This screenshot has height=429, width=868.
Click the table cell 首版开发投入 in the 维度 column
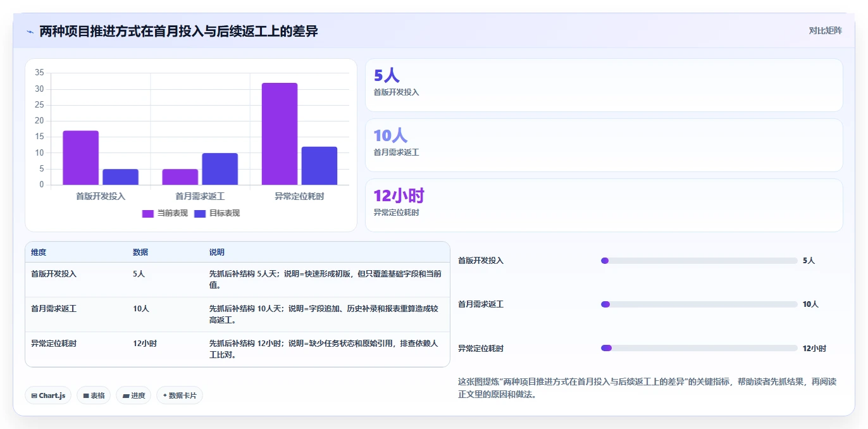pyautogui.click(x=54, y=274)
